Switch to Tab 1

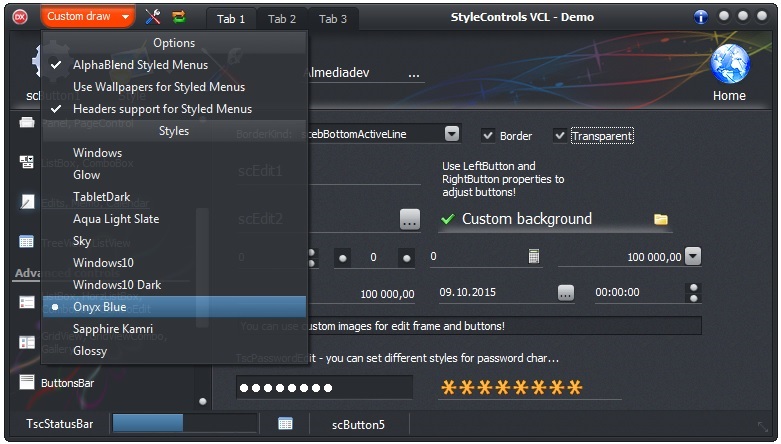[x=231, y=19]
